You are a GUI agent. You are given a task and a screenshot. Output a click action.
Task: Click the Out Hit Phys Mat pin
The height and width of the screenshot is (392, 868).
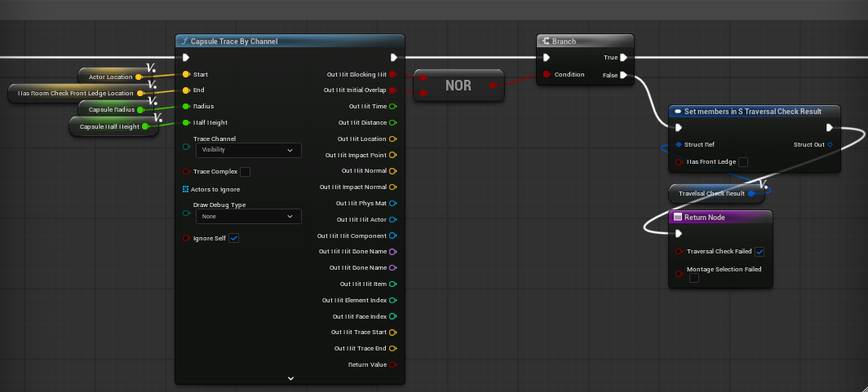392,204
